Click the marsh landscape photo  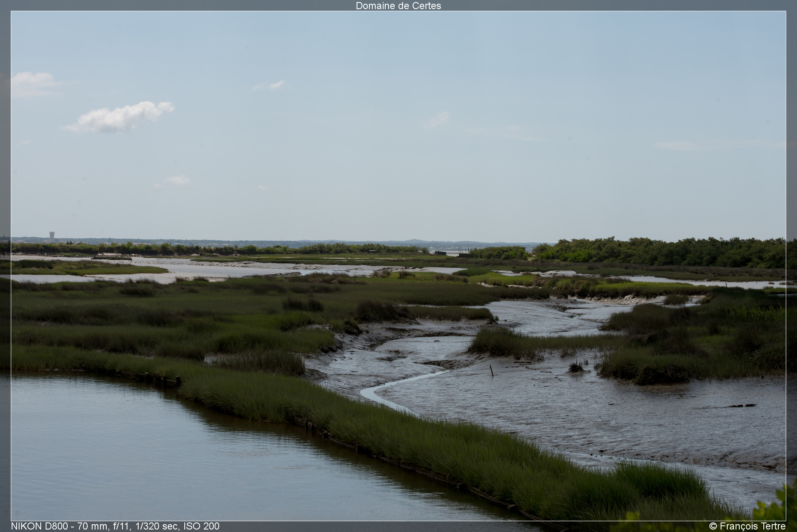[398, 266]
